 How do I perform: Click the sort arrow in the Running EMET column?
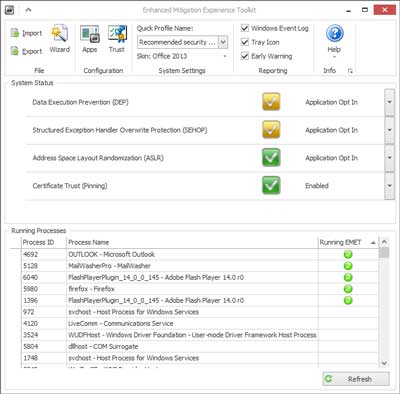click(373, 243)
